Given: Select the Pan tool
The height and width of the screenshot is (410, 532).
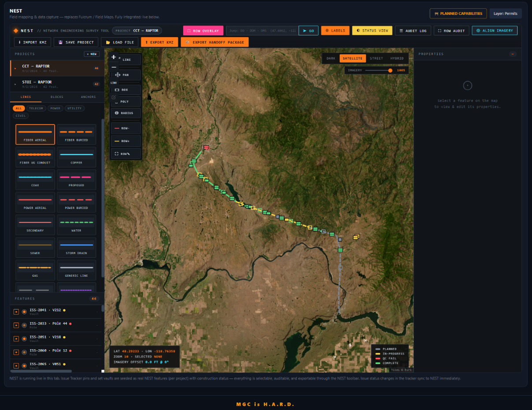Looking at the screenshot, I should coord(126,75).
